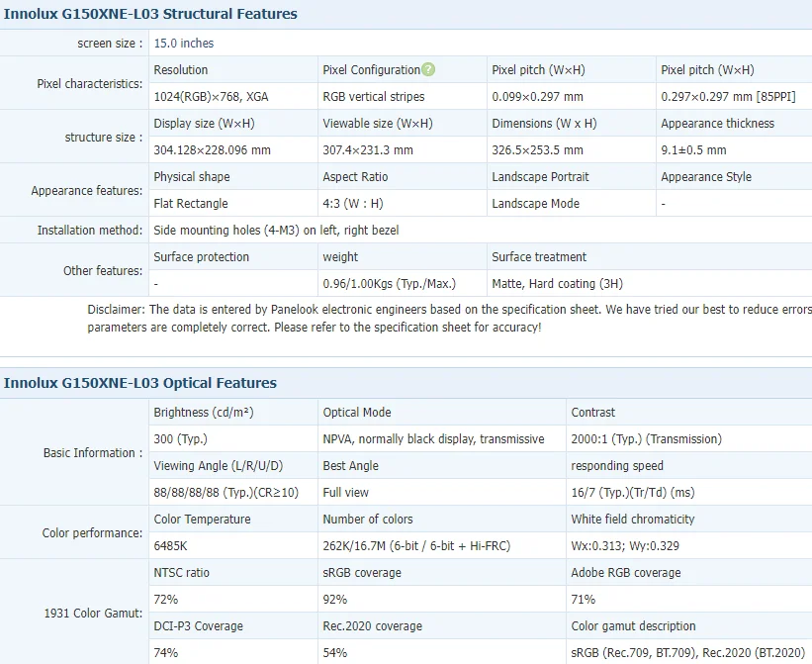Viewport: 812px width, 664px height.
Task: Click the '15.0 inches' screen size value
Action: (x=184, y=44)
